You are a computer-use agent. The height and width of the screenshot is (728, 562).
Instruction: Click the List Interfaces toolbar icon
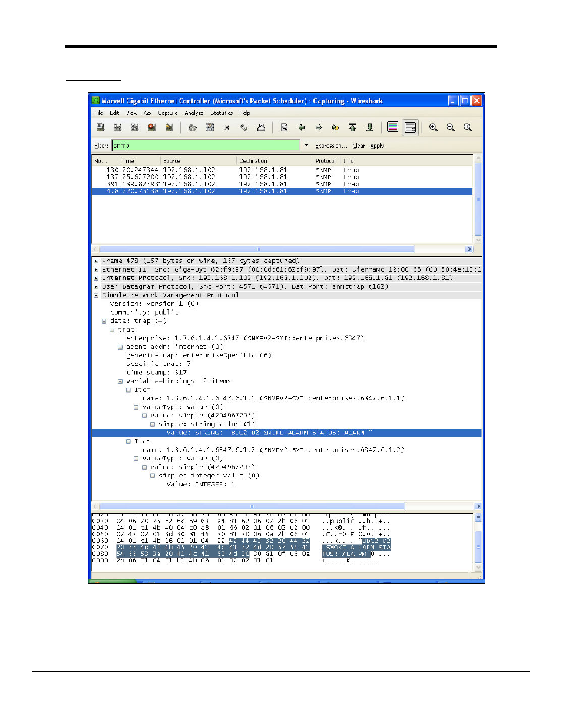[101, 127]
